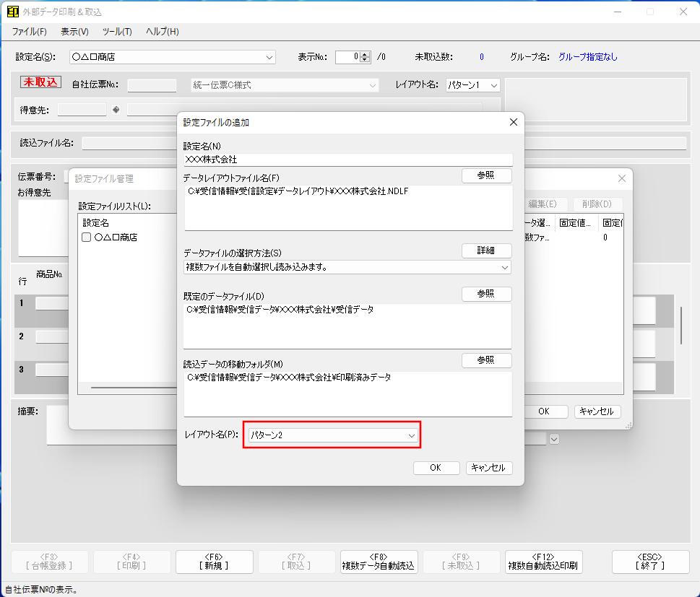The height and width of the screenshot is (597, 700).
Task: Click F4 印刷 button
Action: click(x=131, y=562)
